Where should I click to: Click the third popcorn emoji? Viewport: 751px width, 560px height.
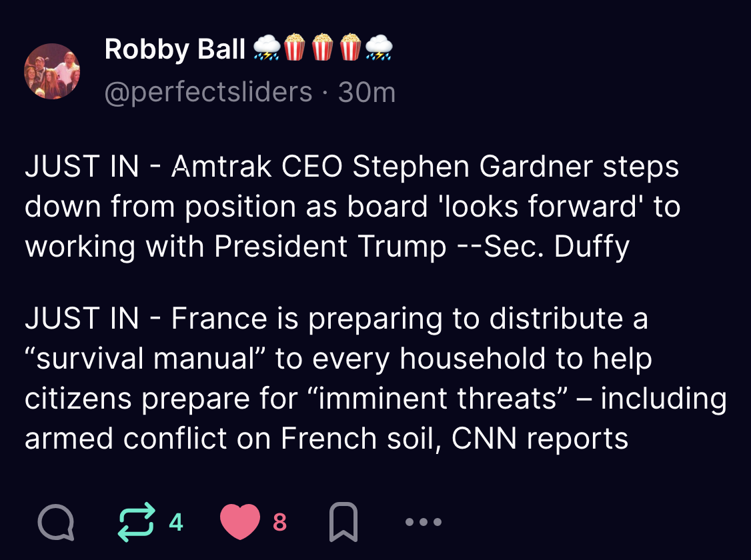pos(351,49)
